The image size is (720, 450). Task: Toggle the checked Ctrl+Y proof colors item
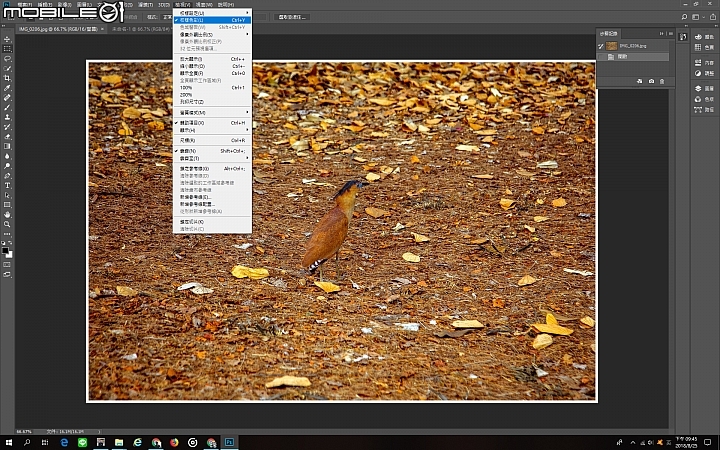212,20
